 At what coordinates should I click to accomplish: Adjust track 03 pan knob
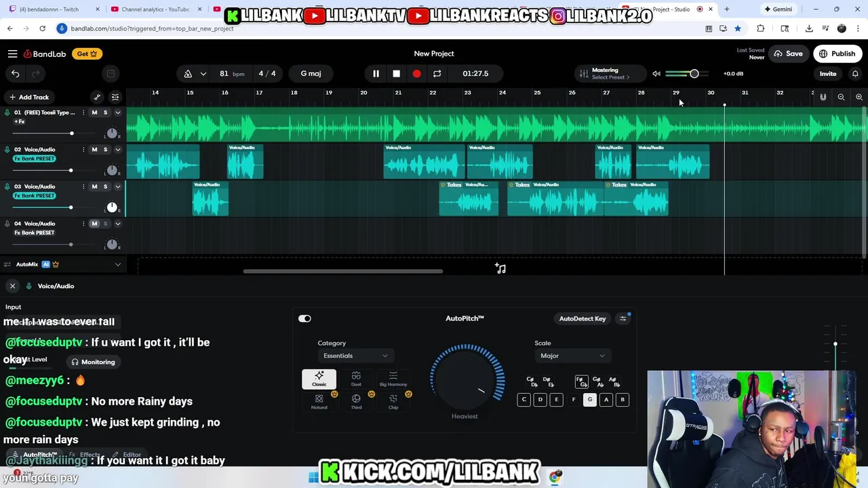pos(112,207)
